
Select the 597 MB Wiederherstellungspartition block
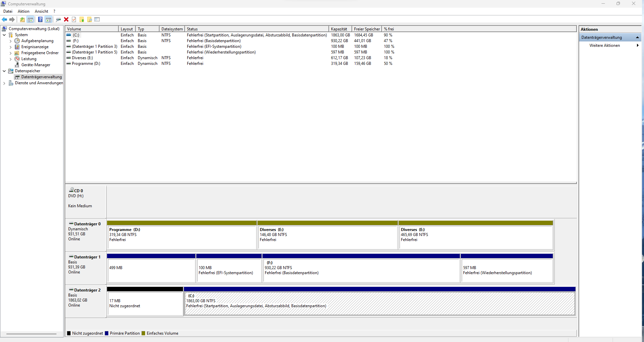point(507,268)
